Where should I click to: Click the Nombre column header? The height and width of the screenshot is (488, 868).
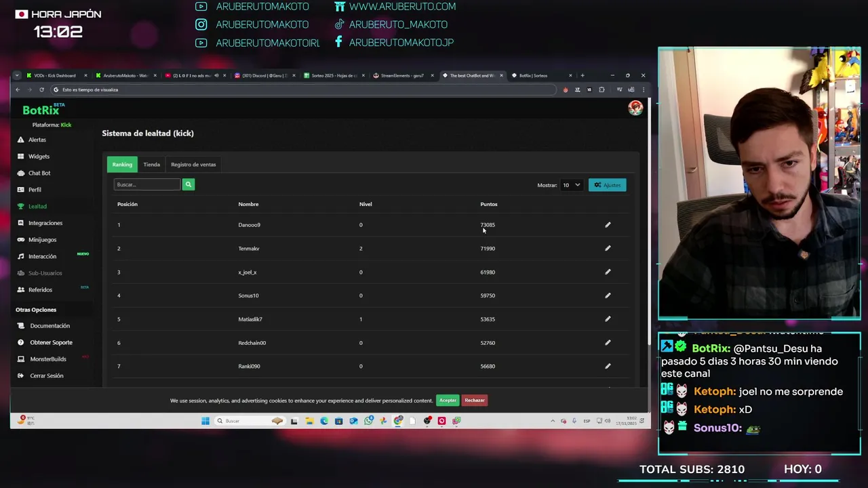[x=248, y=204]
